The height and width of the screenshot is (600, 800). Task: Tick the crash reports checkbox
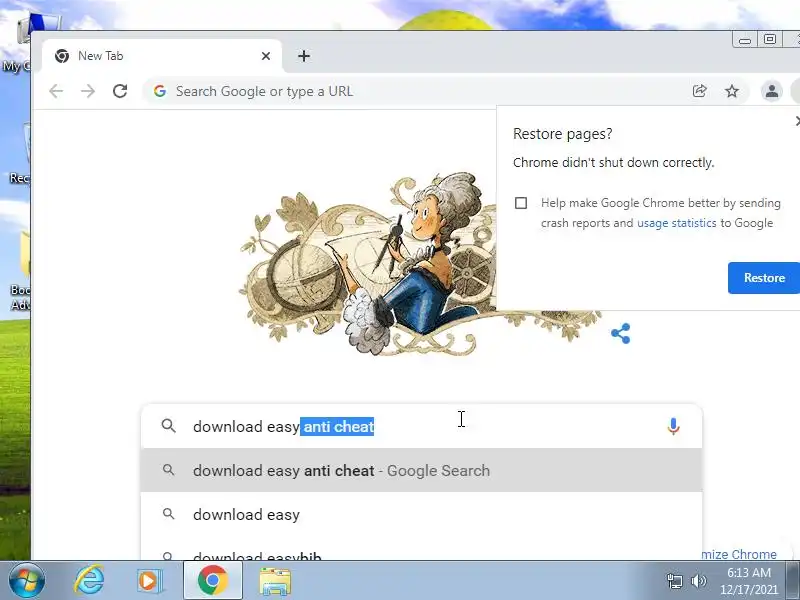[521, 203]
